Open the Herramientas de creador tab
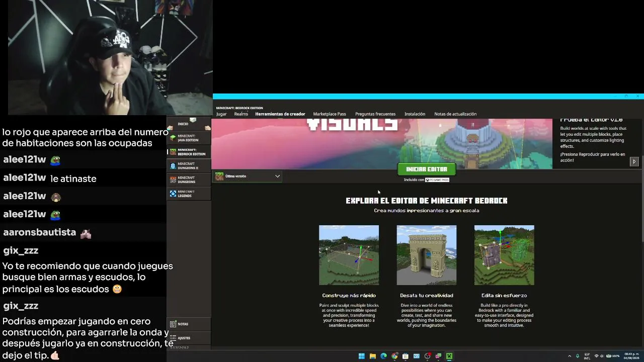 [x=280, y=114]
